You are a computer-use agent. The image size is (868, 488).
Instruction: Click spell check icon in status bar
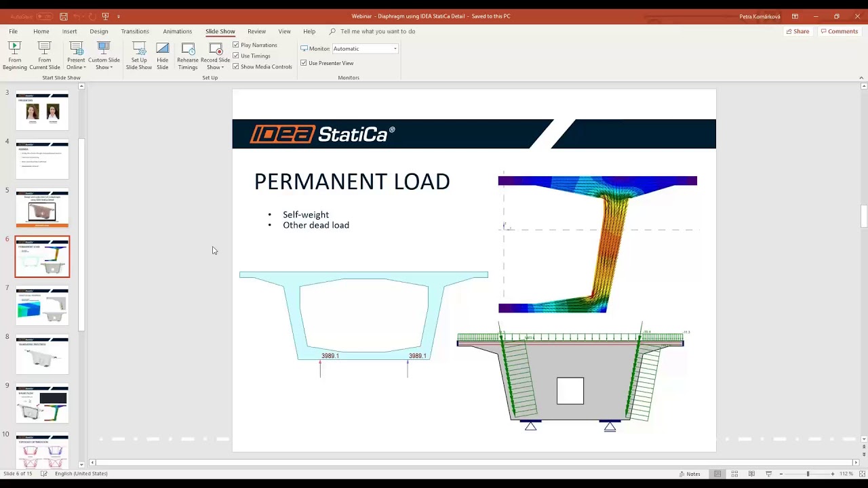[x=44, y=474]
